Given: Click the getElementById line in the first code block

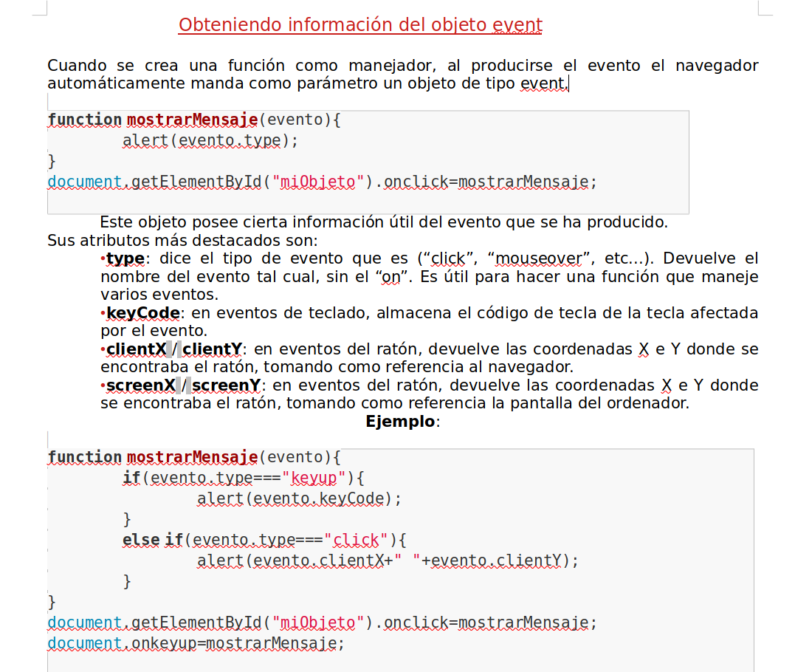Looking at the screenshot, I should (x=322, y=182).
